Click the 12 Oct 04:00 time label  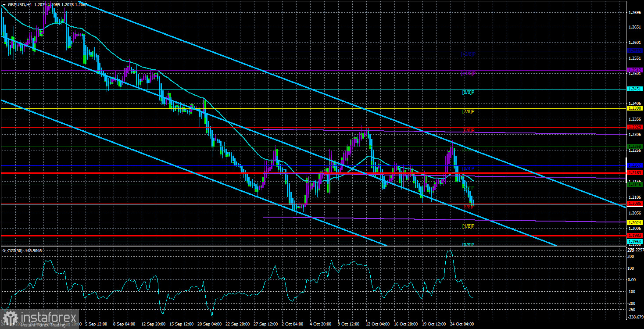click(x=378, y=325)
